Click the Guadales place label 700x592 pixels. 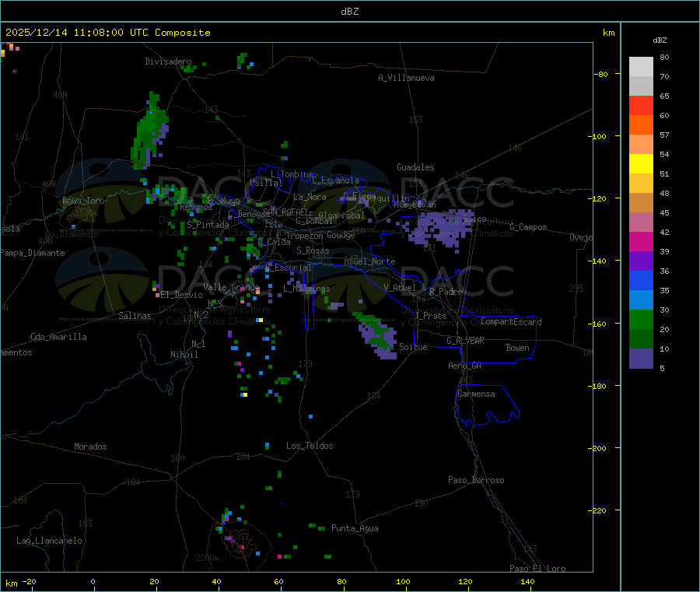click(415, 167)
